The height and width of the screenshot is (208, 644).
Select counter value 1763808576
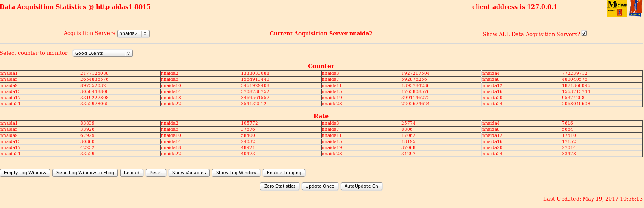(416, 92)
